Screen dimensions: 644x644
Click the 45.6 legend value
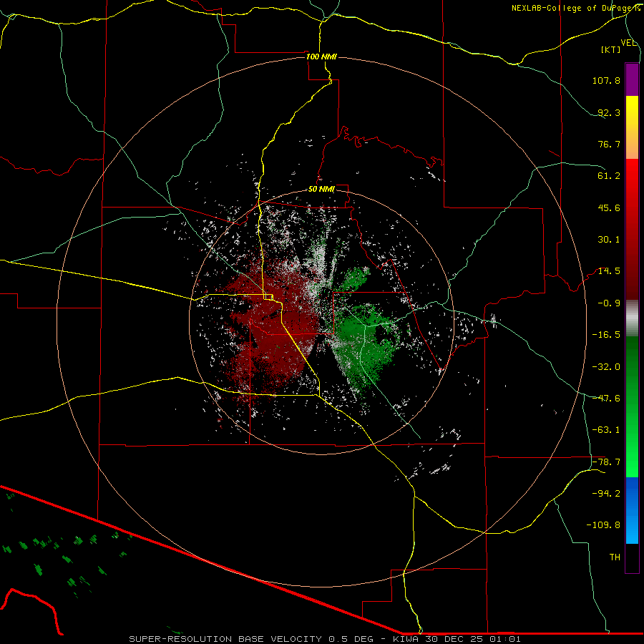pos(609,208)
